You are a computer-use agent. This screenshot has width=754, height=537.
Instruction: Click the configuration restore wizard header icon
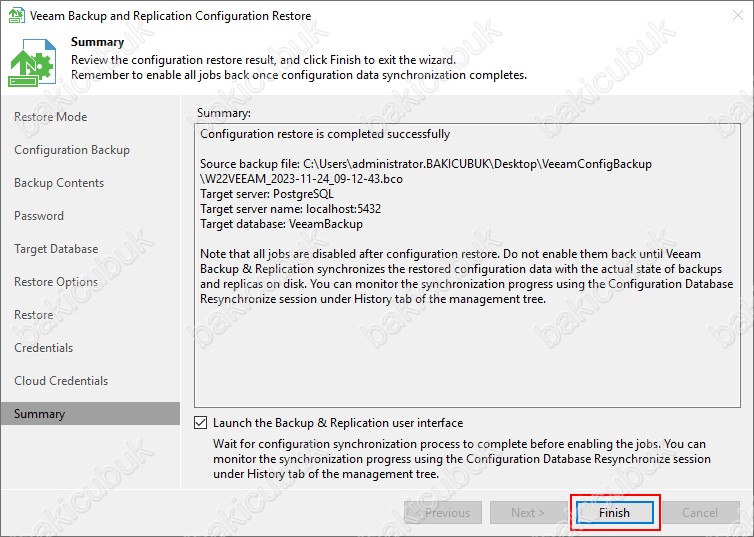click(32, 62)
